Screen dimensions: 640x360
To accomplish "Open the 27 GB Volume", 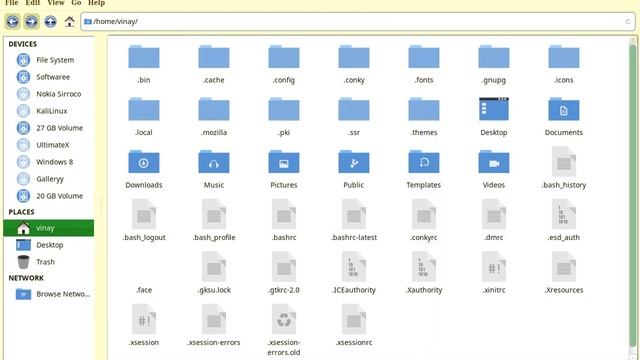I will (x=49, y=128).
